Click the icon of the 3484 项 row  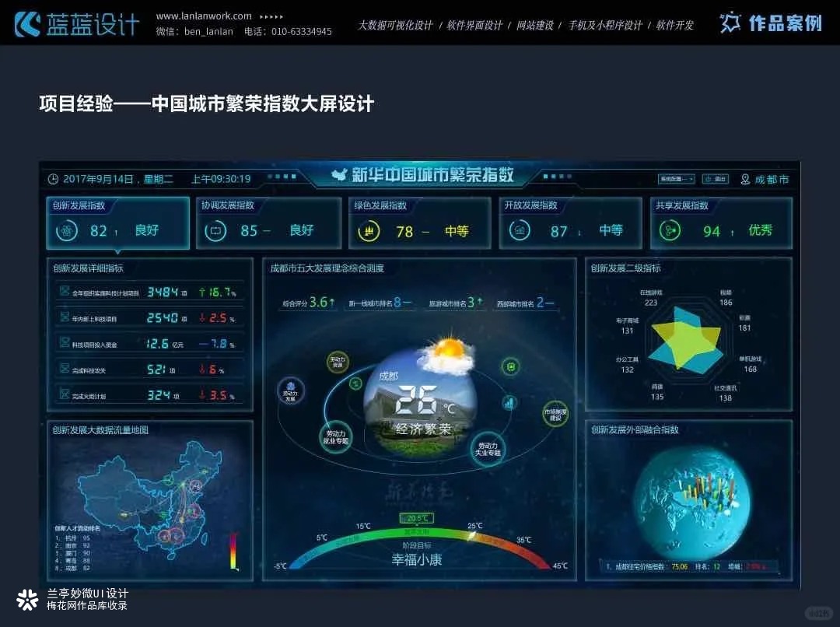(x=65, y=291)
